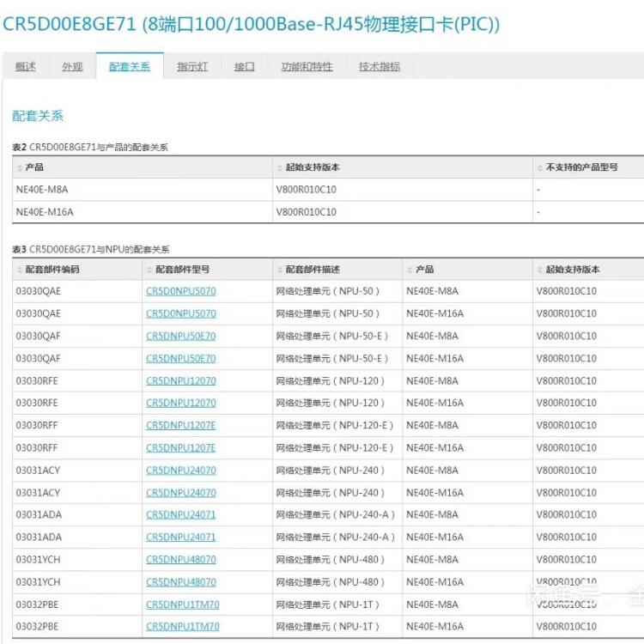Select the 配套关系 tab
The height and width of the screenshot is (644, 644).
[130, 66]
